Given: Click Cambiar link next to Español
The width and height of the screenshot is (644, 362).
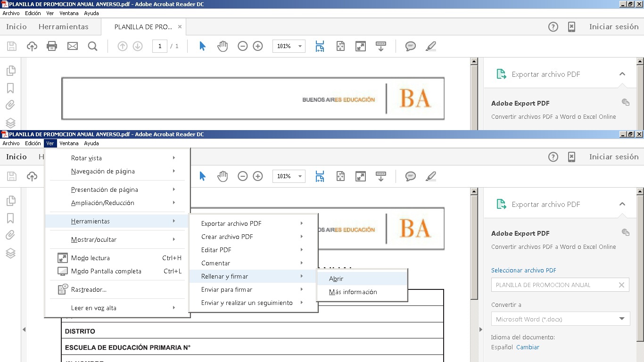Looking at the screenshot, I should [x=528, y=347].
